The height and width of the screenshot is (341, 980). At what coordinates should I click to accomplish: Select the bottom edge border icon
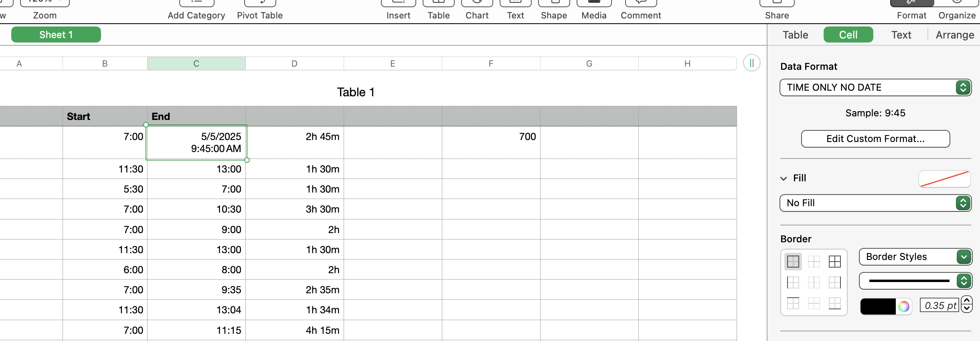tap(834, 303)
